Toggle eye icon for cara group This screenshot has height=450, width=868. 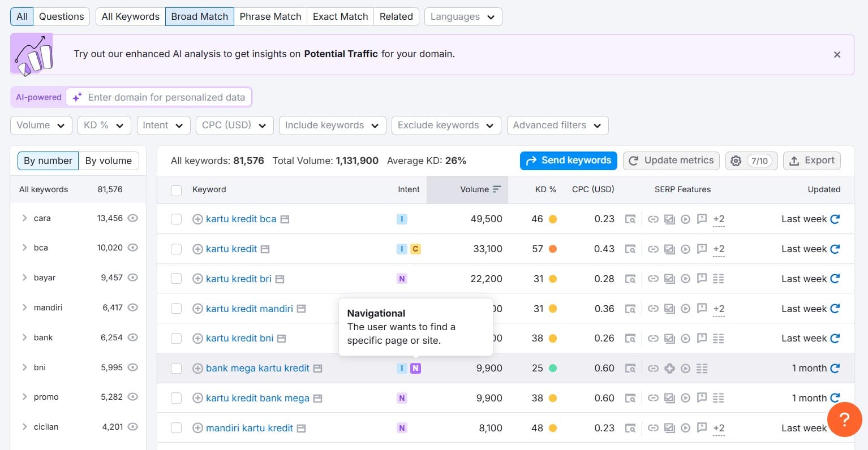(x=133, y=218)
